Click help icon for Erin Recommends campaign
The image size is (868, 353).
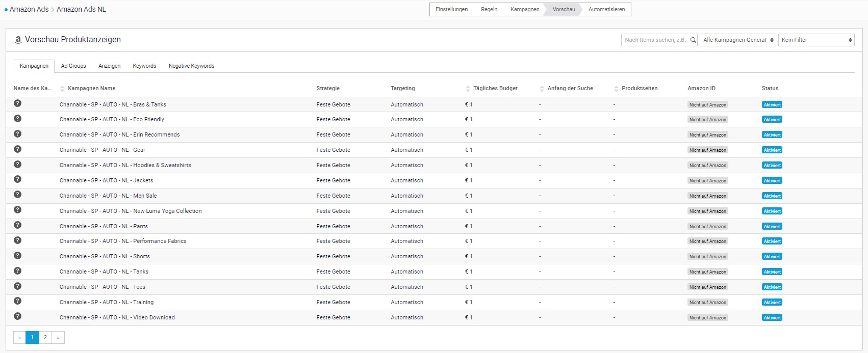click(17, 134)
